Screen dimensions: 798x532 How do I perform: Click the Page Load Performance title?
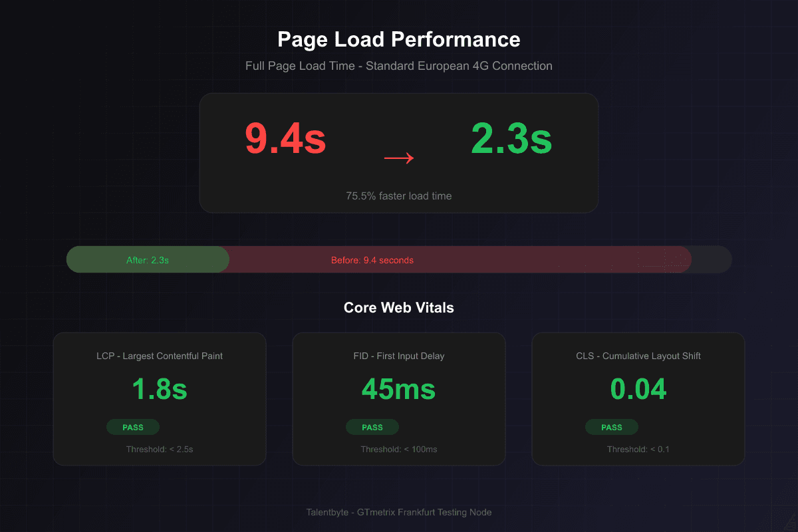pyautogui.click(x=398, y=39)
